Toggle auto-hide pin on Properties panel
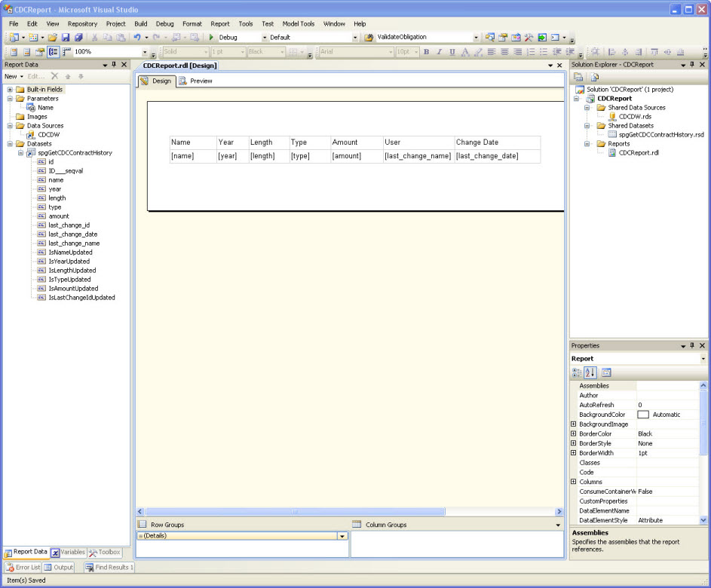Viewport: 711px width, 588px height. [x=692, y=346]
